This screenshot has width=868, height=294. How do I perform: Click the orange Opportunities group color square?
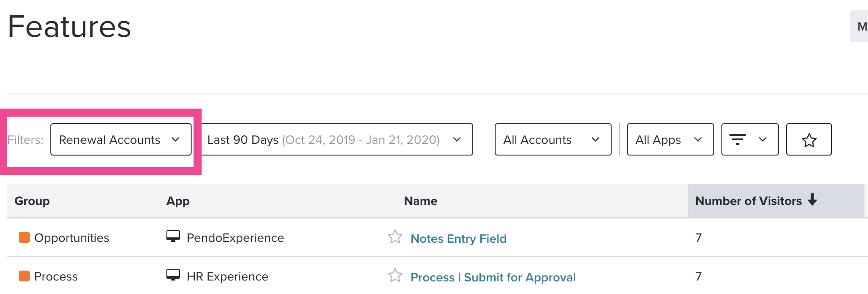tap(24, 237)
